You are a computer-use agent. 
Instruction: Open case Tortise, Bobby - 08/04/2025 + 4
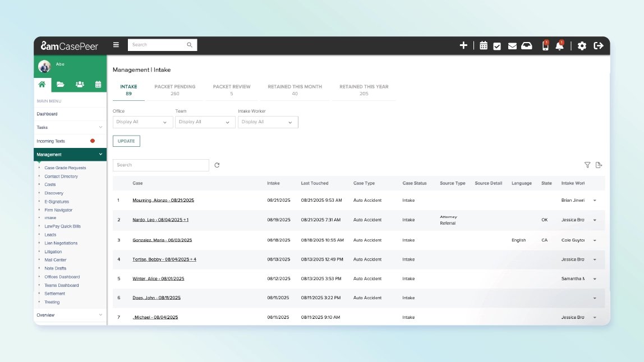[164, 259]
